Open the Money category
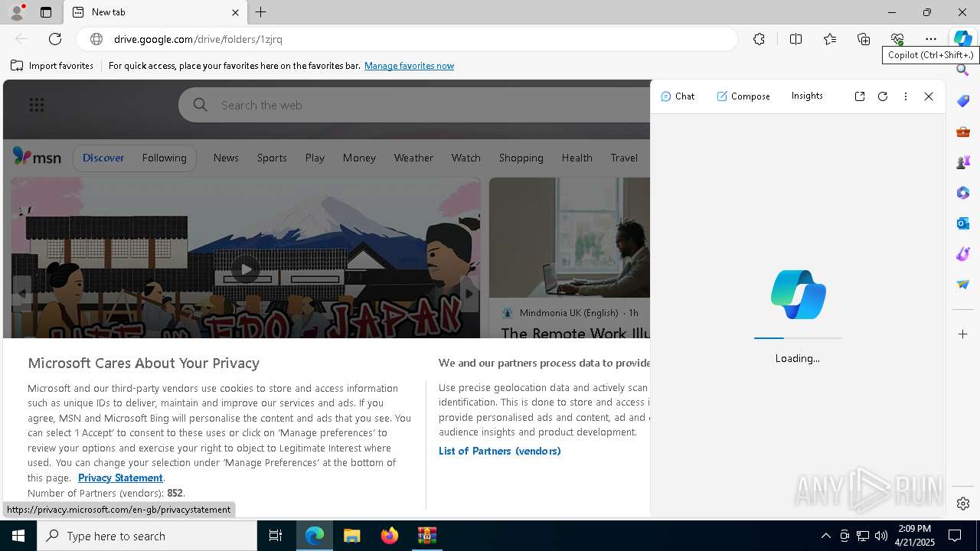The width and height of the screenshot is (980, 551). (359, 158)
